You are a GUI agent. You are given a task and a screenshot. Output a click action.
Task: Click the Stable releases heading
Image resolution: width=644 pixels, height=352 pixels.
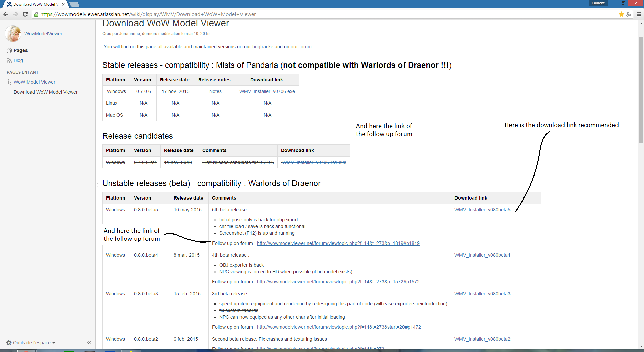coord(277,65)
